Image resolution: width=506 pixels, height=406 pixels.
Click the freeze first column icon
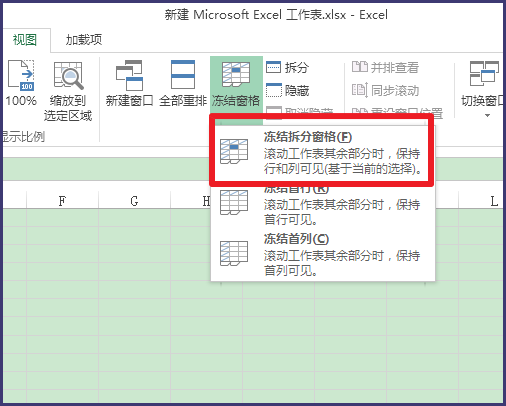[234, 254]
